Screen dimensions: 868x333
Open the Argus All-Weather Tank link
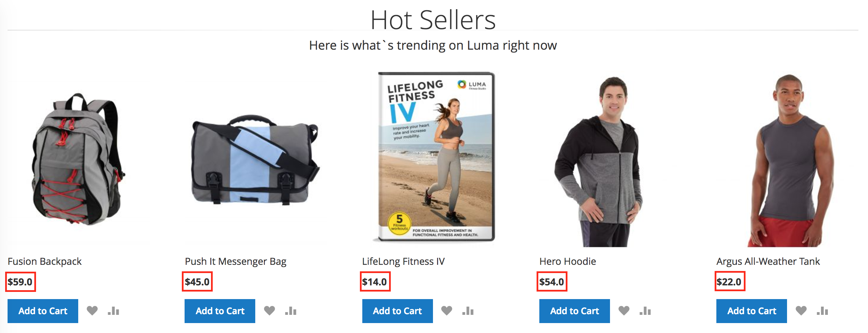coord(768,261)
